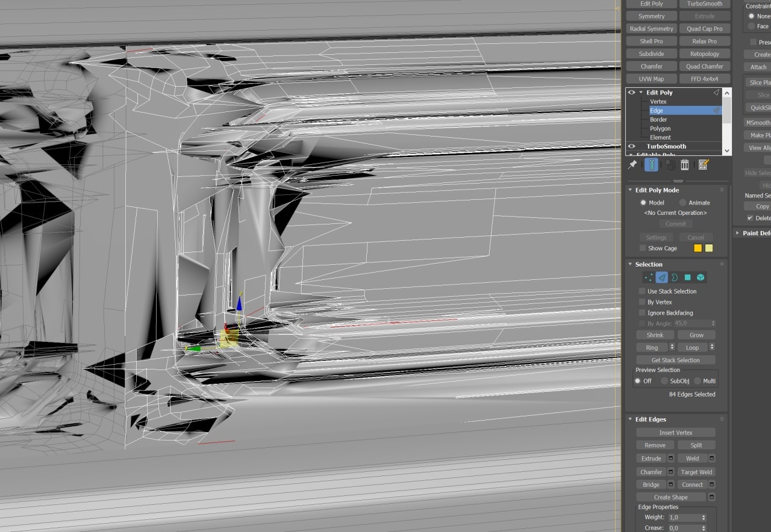Click Edit Edges rollout grip icon

(722, 419)
